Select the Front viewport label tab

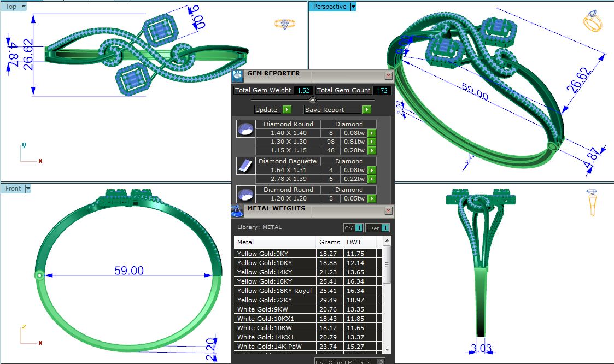click(13, 189)
